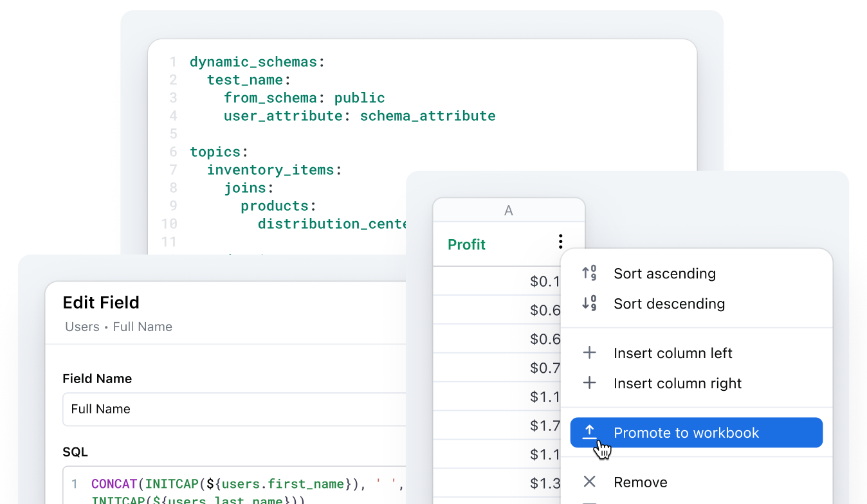Select Sort ascending from the menu
Image resolution: width=867 pixels, height=504 pixels.
(x=664, y=273)
